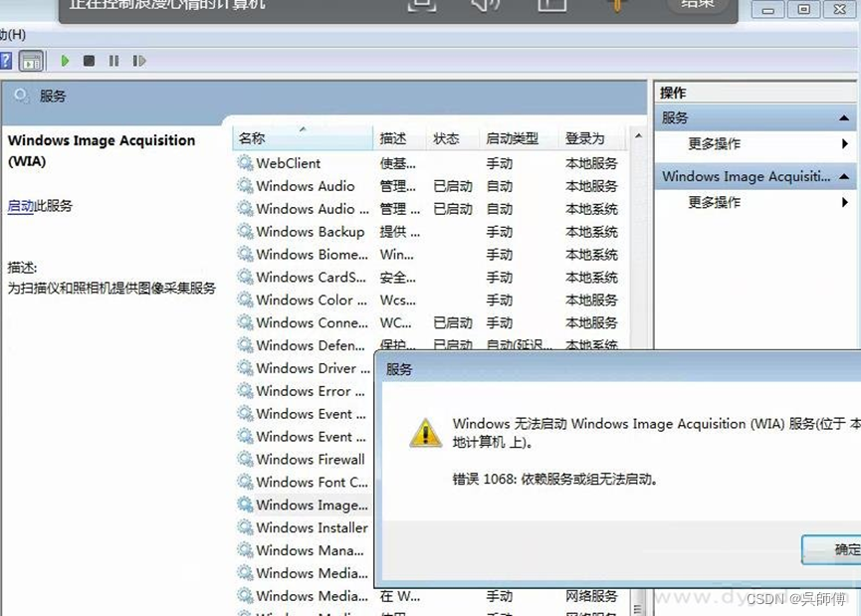Select the Windows Audio service row

[x=427, y=185]
